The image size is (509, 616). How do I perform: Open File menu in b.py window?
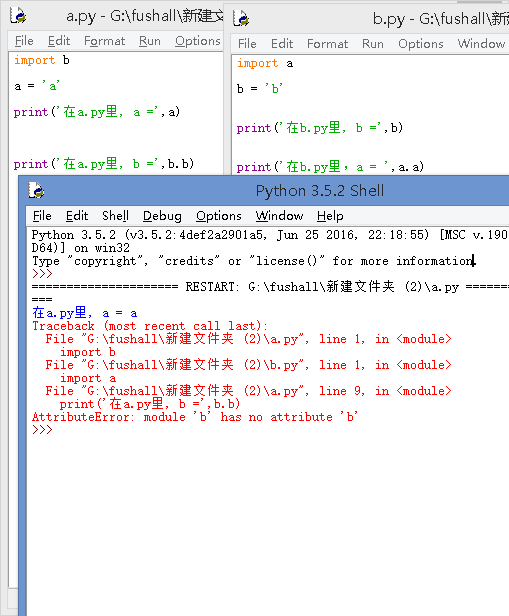(247, 44)
